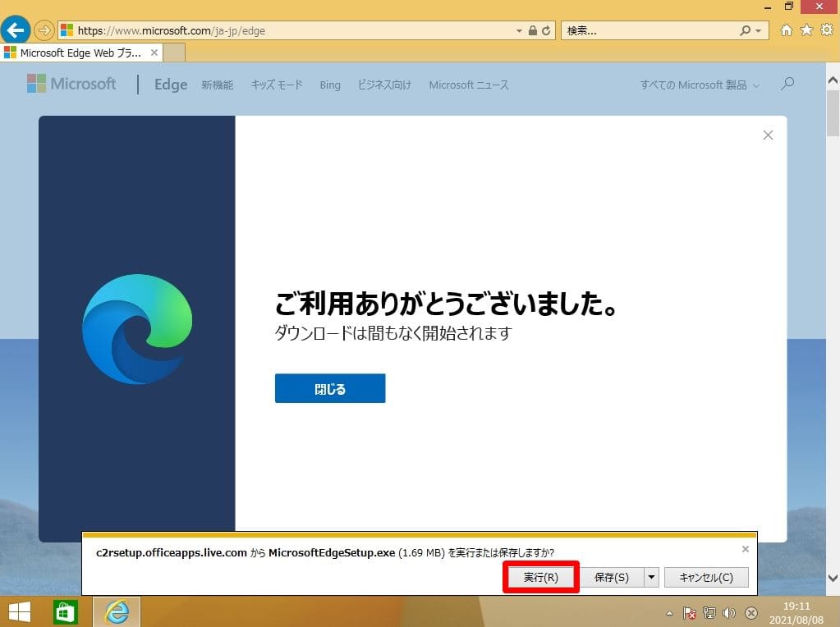
Task: Click the Action Center flag icon
Action: click(689, 612)
